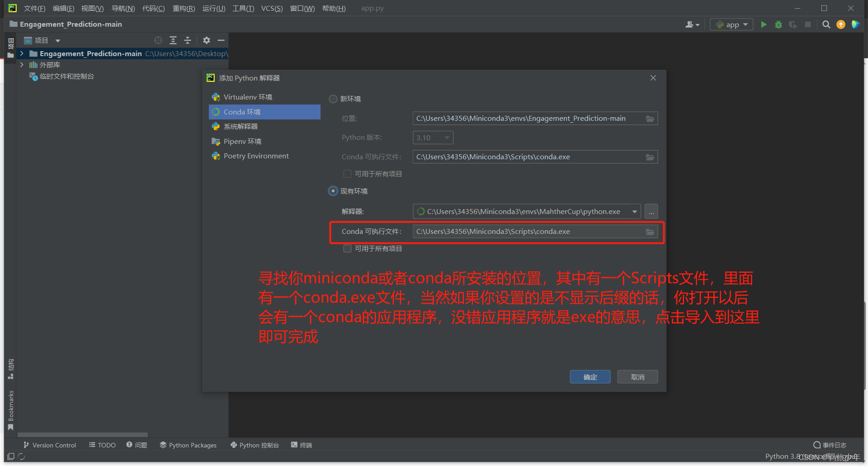
Task: Close the Add Python Interpreter dialog
Action: coord(653,78)
